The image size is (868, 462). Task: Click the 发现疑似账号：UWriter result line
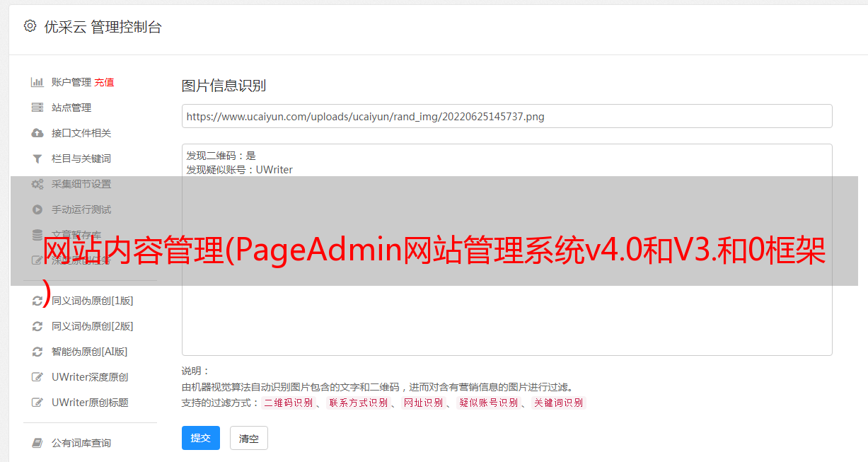[240, 170]
